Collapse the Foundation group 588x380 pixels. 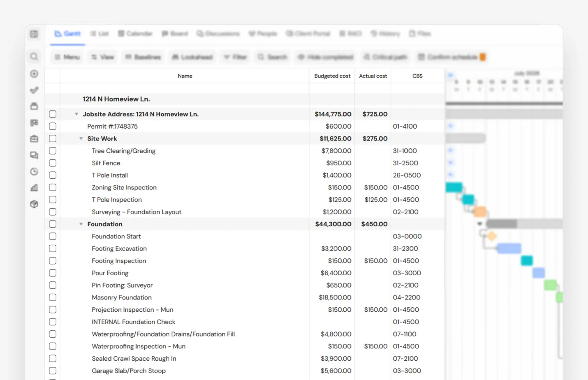[81, 224]
